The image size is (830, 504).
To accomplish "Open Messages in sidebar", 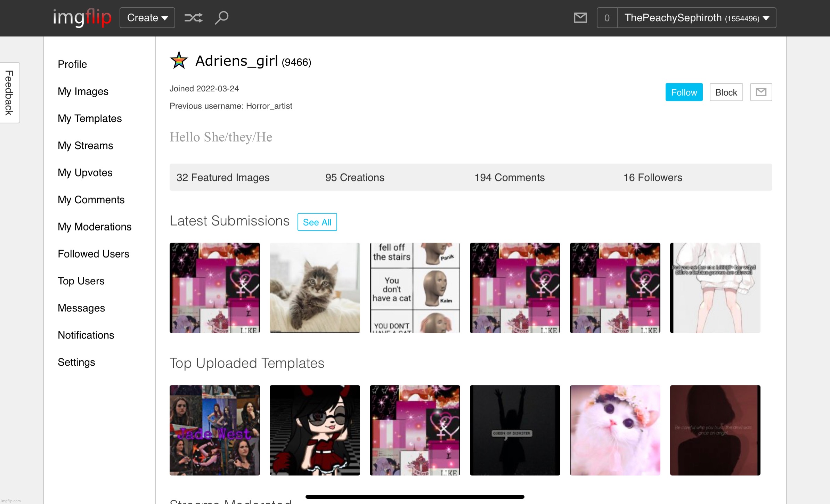I will coord(81,308).
